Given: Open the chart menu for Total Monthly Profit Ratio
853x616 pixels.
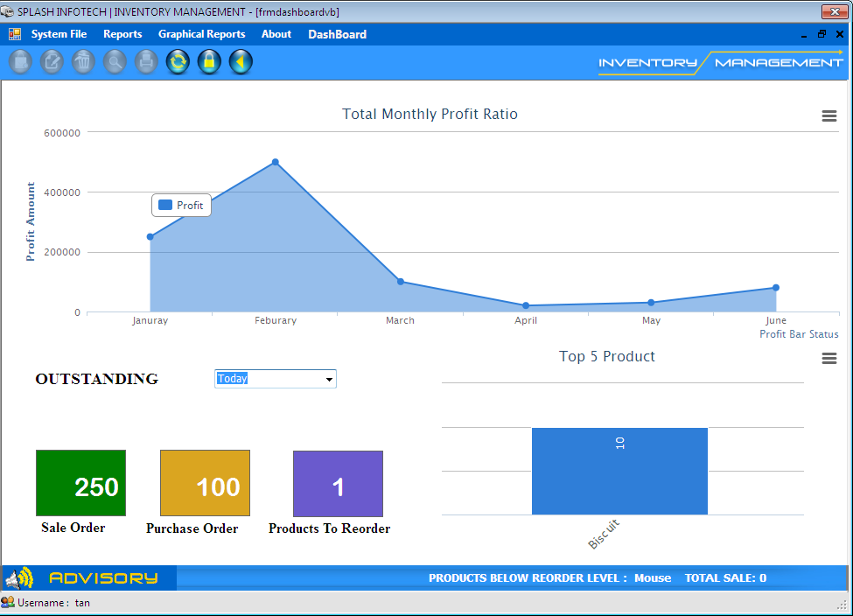Looking at the screenshot, I should 829,115.
